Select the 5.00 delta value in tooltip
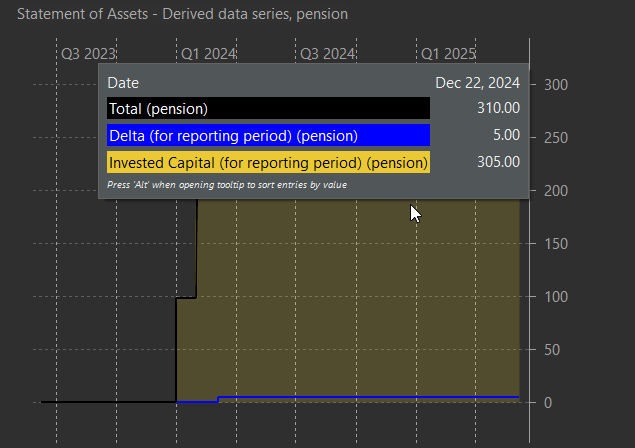 pyautogui.click(x=506, y=135)
